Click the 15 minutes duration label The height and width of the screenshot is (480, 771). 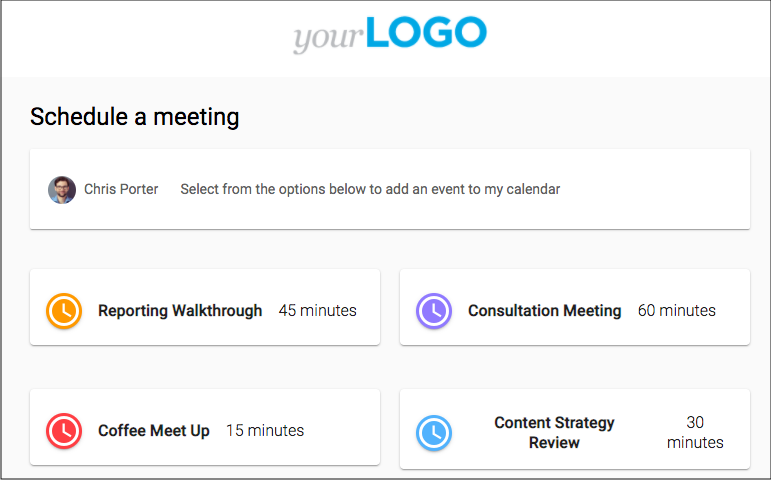coord(265,431)
